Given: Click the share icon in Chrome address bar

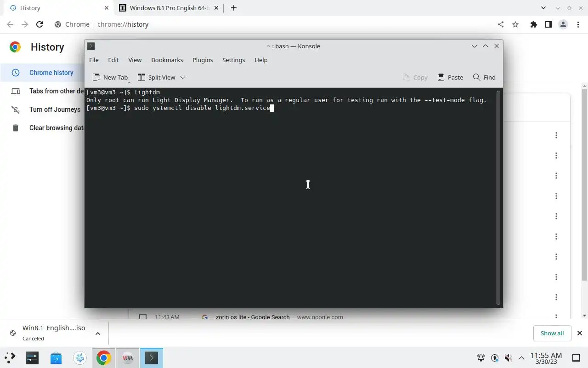Looking at the screenshot, I should (x=501, y=24).
